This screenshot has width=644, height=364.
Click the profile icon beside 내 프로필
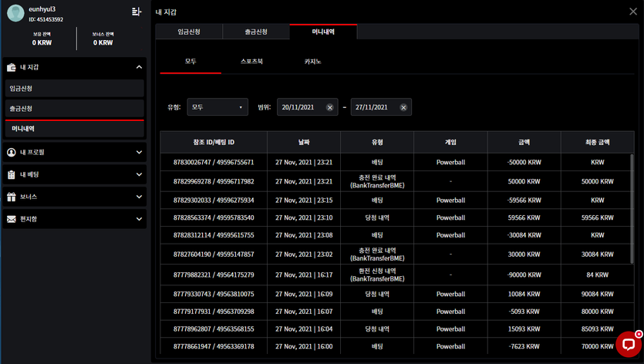12,153
